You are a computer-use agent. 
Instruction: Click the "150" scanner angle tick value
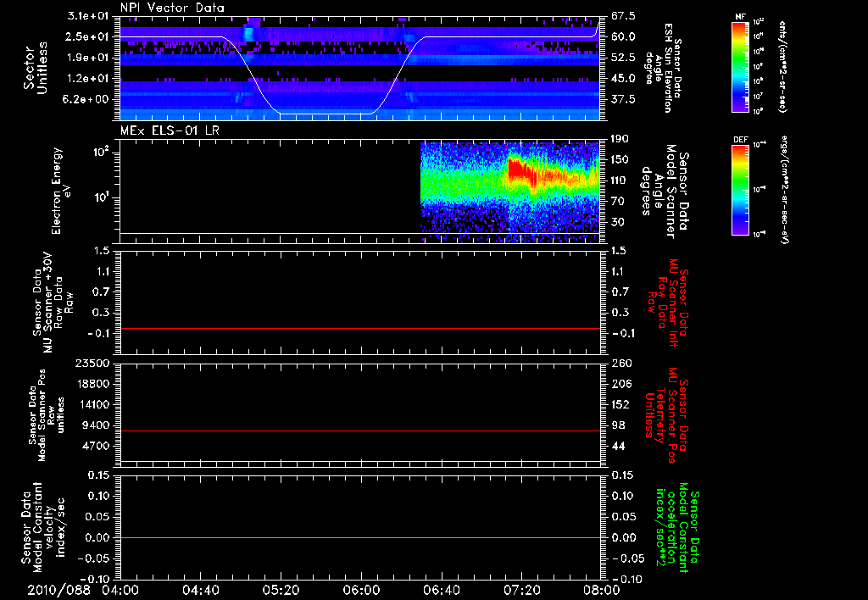620,159
